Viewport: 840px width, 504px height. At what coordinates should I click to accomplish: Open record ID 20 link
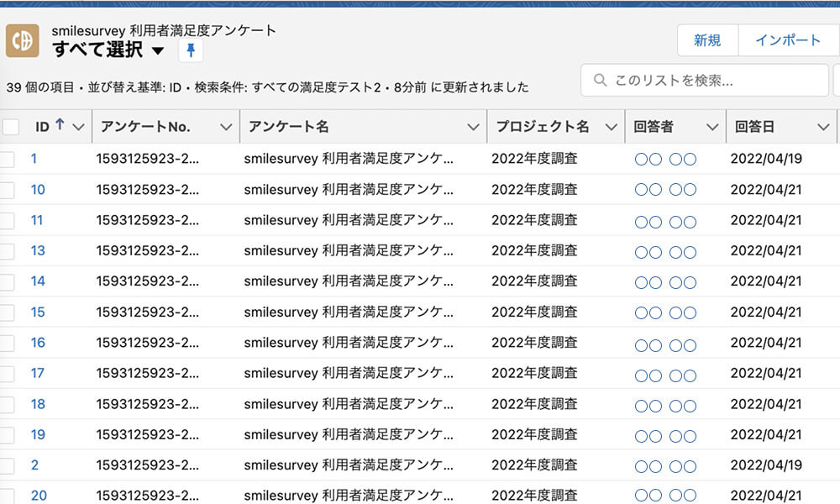pos(39,496)
